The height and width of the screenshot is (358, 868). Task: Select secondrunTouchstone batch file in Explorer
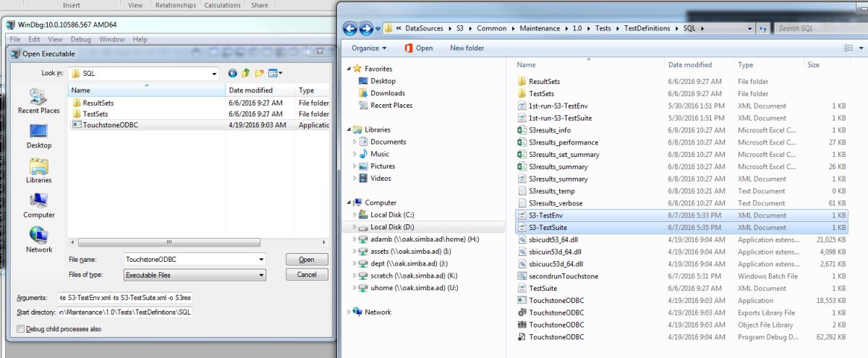click(563, 276)
